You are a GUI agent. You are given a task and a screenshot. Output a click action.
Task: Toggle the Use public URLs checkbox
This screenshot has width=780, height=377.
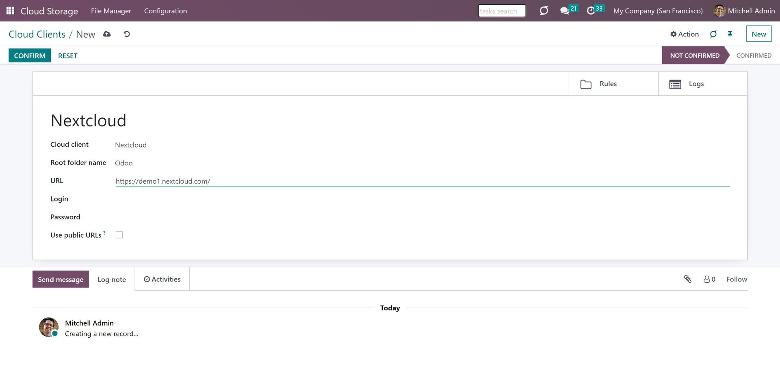click(x=119, y=235)
